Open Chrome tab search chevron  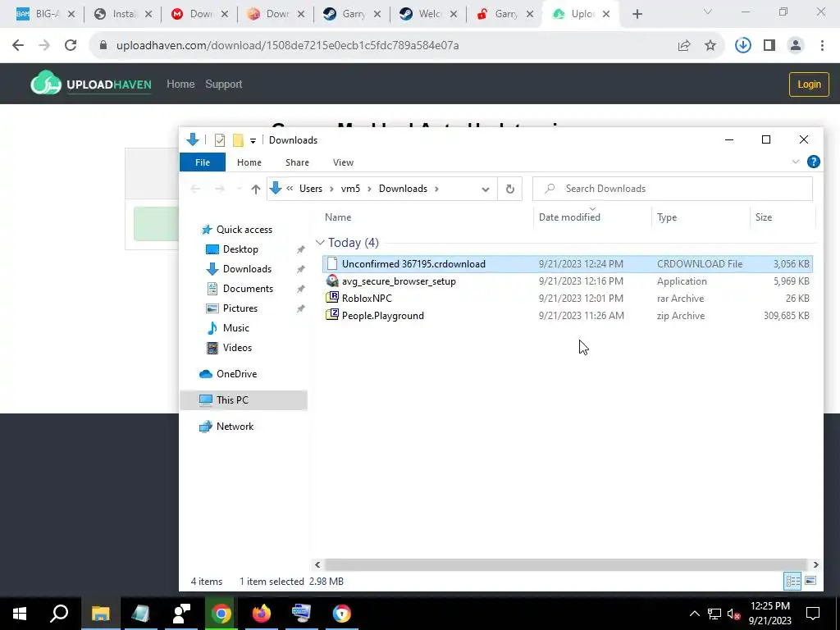(x=707, y=11)
